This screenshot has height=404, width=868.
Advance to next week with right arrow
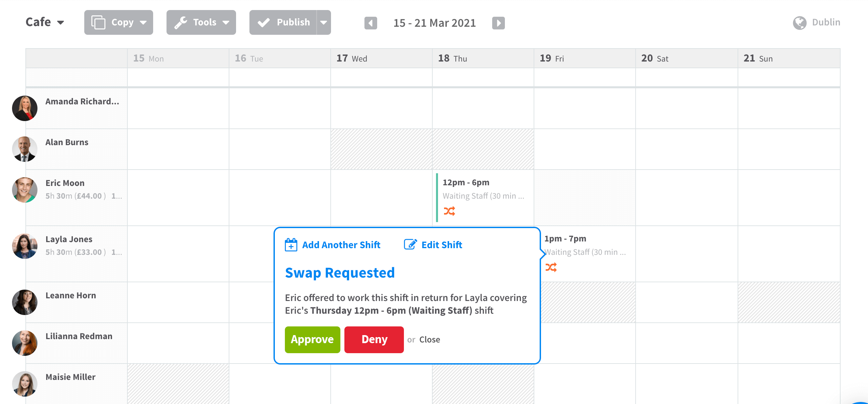point(498,23)
